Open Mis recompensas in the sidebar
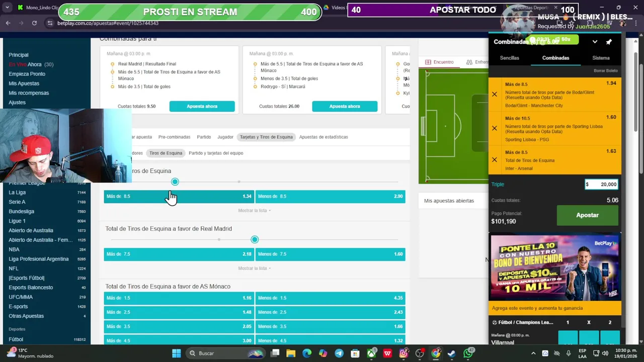The width and height of the screenshot is (644, 362). pyautogui.click(x=29, y=93)
